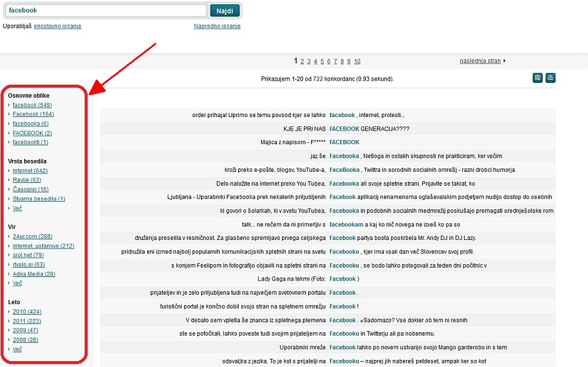Screen dimensions: 588x367
Task: Open keyword Facebook in 'Lady Gaga na tekmi' row
Action: tap(342, 279)
